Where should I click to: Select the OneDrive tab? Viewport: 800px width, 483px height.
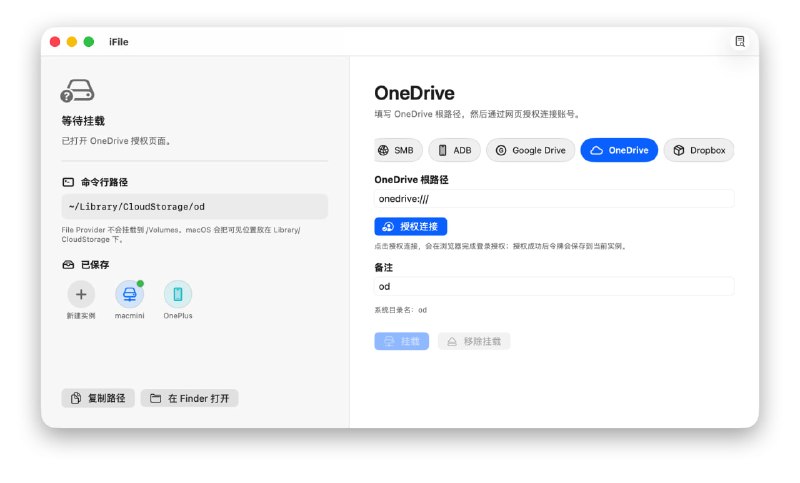tap(619, 150)
